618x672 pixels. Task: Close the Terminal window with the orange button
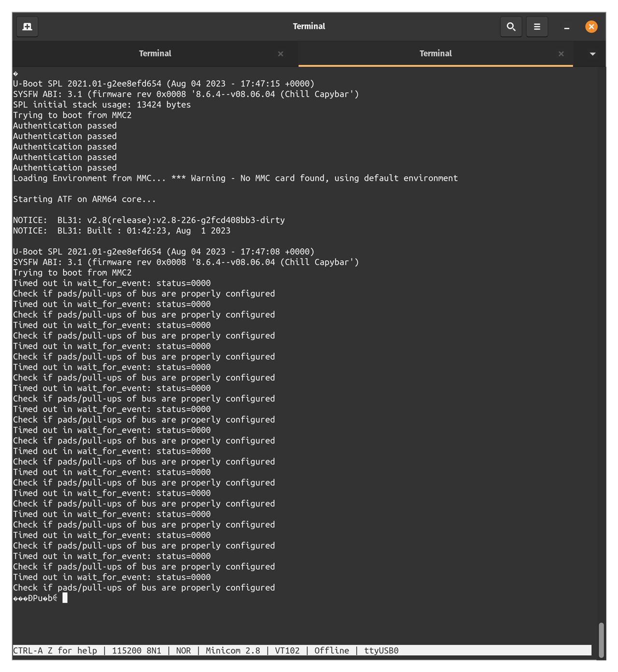tap(591, 27)
